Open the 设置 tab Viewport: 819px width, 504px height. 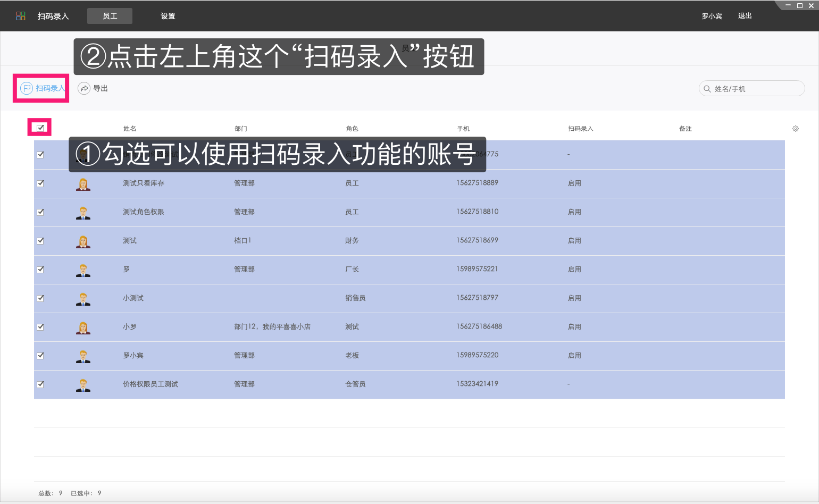(168, 15)
